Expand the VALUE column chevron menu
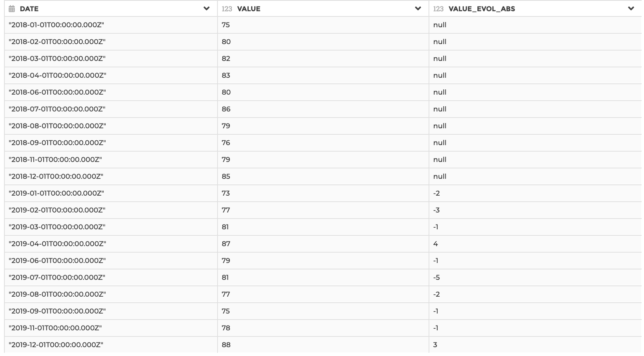The image size is (644, 356). click(x=418, y=8)
